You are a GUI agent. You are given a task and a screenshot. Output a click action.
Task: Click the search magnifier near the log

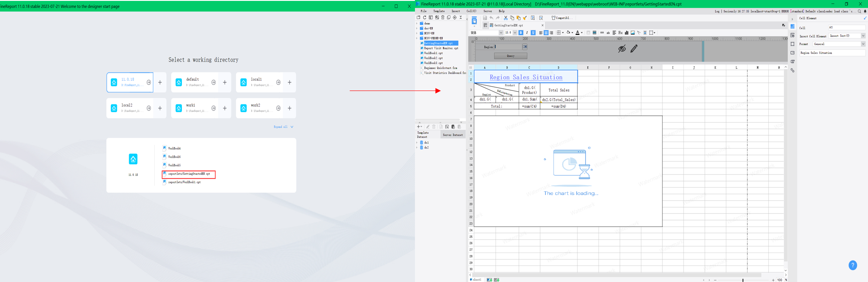click(x=859, y=11)
